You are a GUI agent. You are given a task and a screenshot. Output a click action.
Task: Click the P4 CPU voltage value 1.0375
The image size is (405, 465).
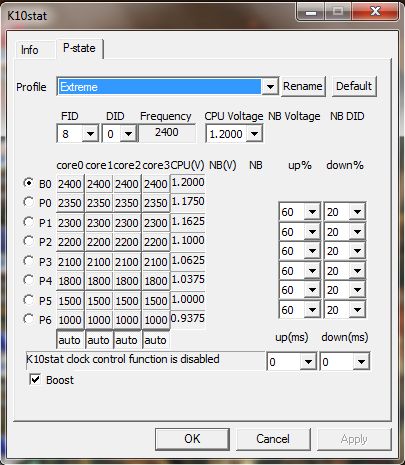point(188,279)
